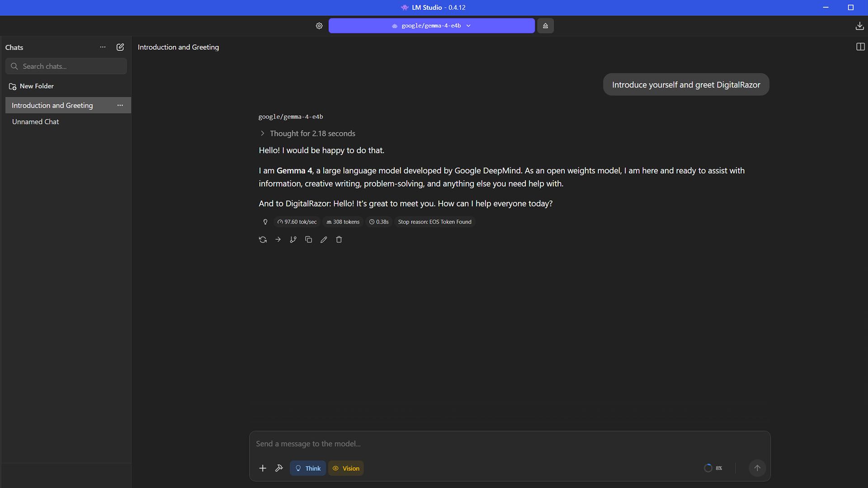Switch to the Unnamed Chat
The image size is (868, 488).
[36, 122]
